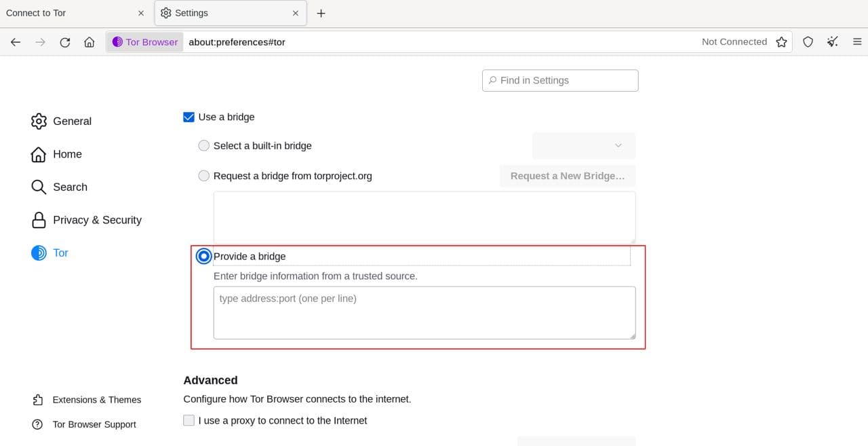Click the reload page icon
The height and width of the screenshot is (446, 868).
point(65,42)
